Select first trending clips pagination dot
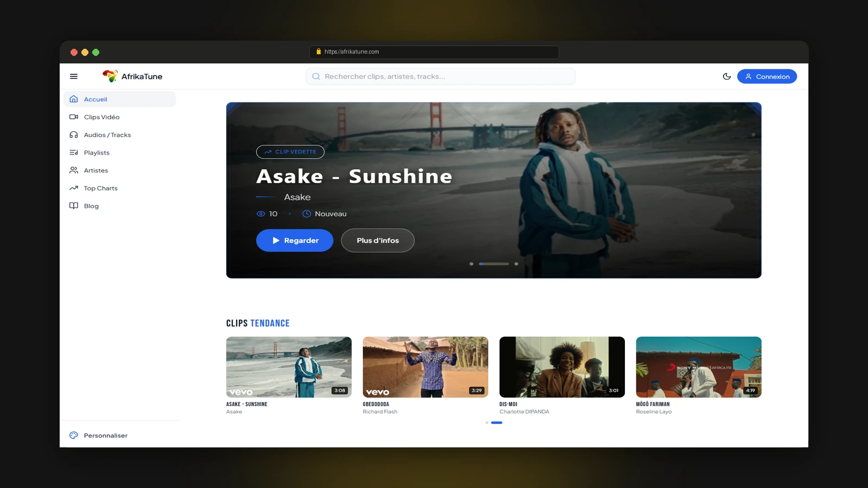 pyautogui.click(x=487, y=422)
